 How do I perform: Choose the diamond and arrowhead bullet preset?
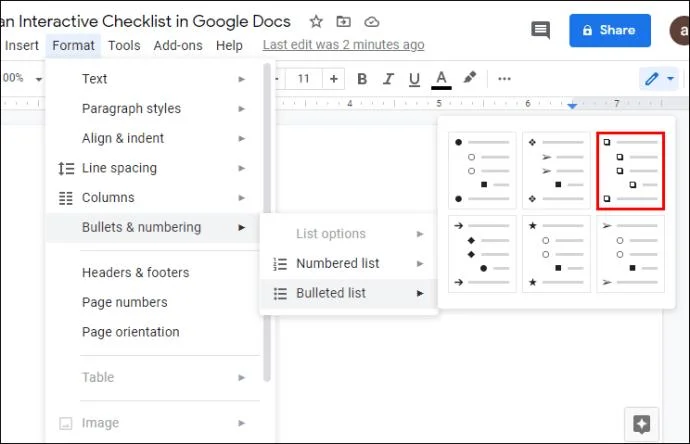(x=556, y=170)
